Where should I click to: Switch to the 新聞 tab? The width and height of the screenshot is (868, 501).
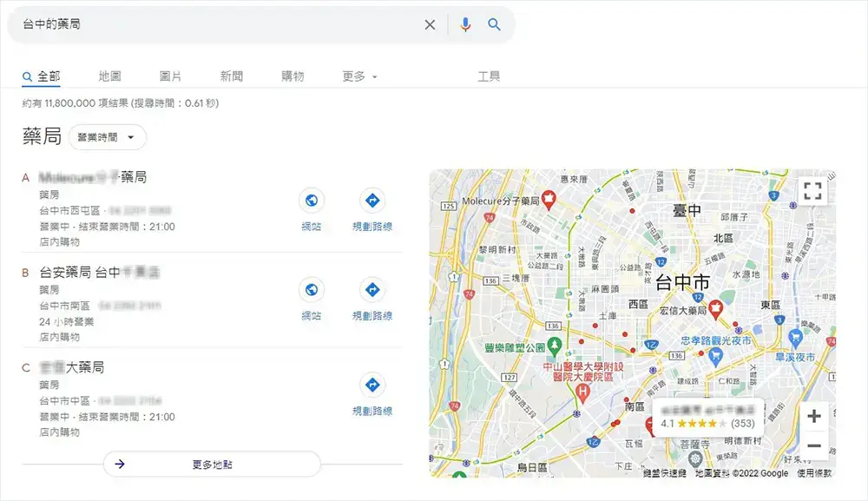[230, 76]
